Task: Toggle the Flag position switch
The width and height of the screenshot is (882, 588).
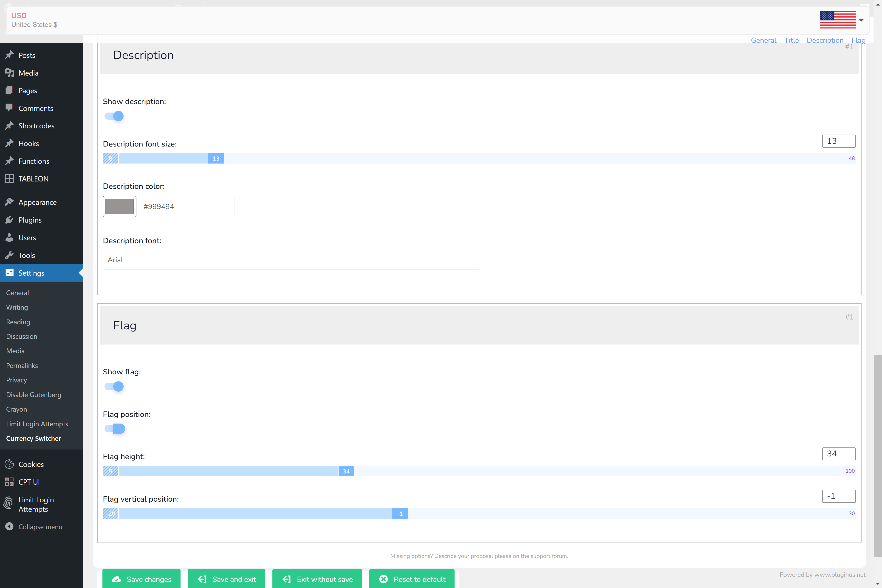Action: coord(115,429)
